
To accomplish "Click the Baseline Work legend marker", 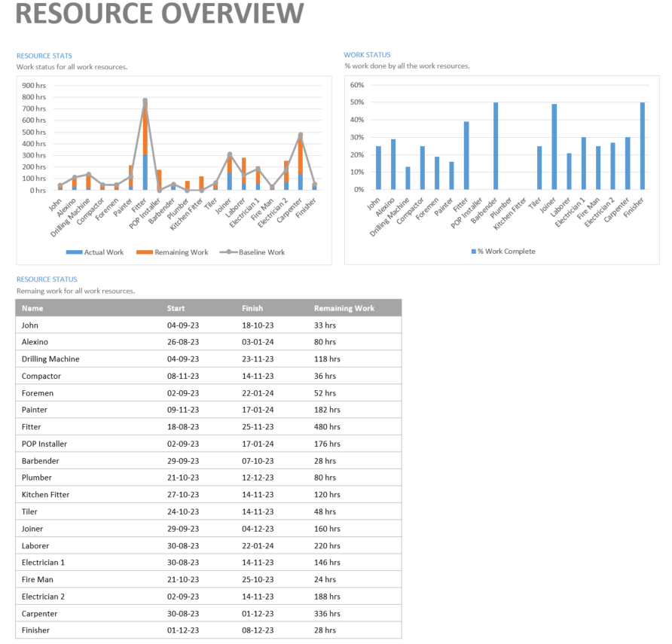I will click(x=229, y=251).
